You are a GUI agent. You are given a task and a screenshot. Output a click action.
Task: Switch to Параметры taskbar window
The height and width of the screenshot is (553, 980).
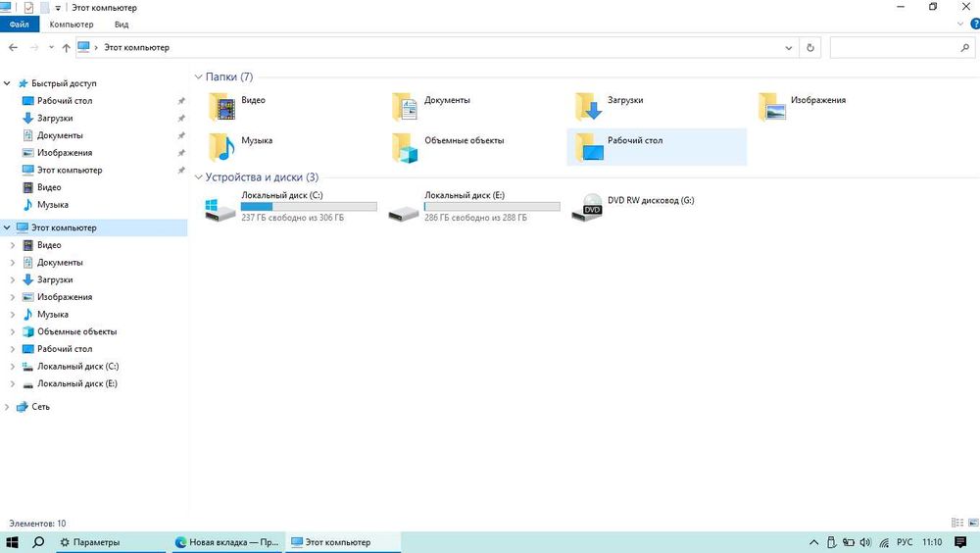coord(112,542)
